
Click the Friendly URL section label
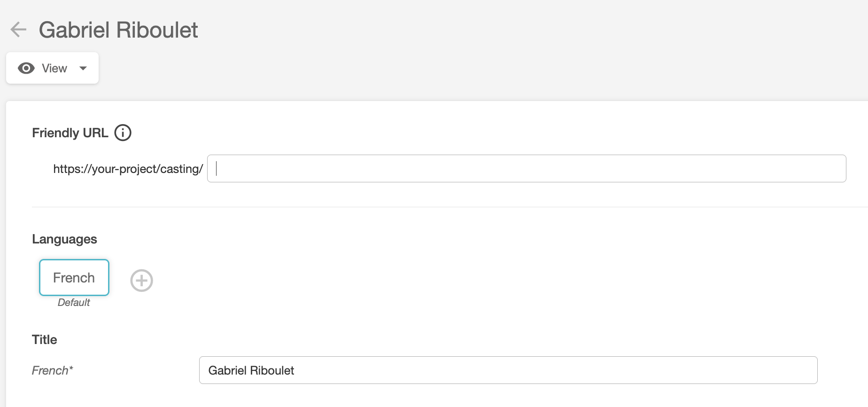pyautogui.click(x=70, y=133)
